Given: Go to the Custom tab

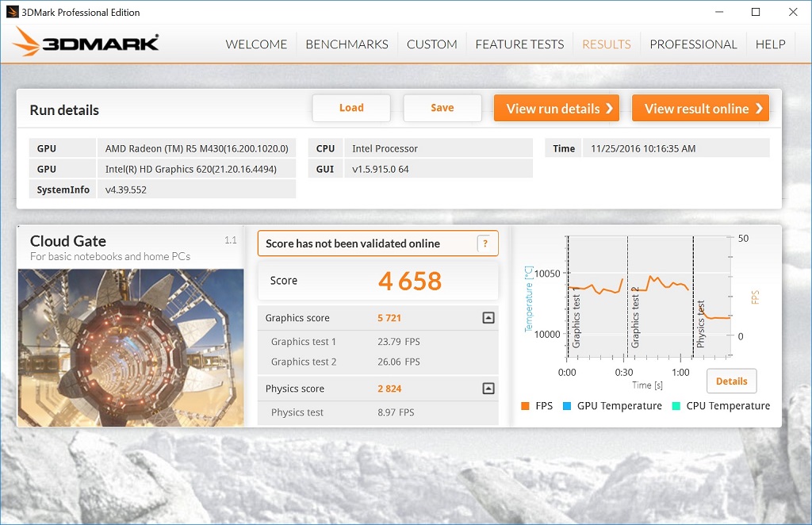Looking at the screenshot, I should click(431, 44).
